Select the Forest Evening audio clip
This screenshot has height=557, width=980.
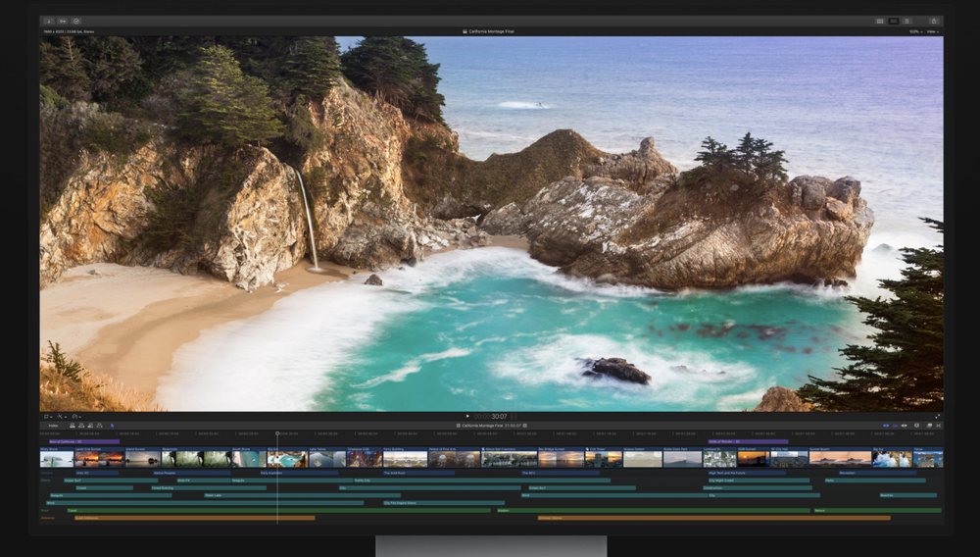coord(208,488)
